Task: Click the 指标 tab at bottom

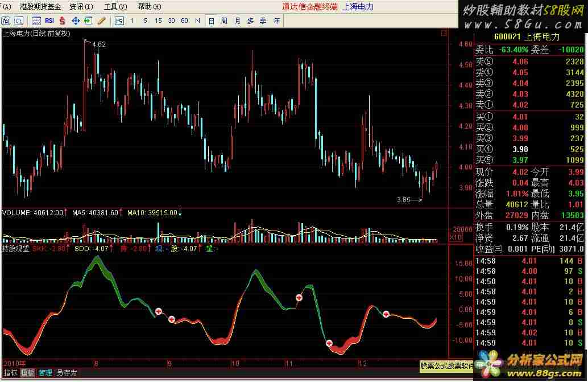Action: coord(10,373)
